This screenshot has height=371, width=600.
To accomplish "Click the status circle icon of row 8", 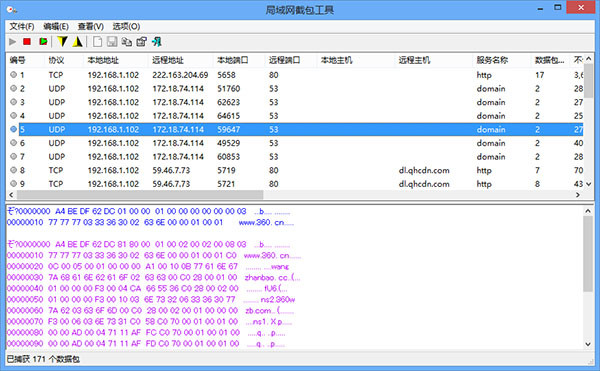I will pyautogui.click(x=13, y=170).
